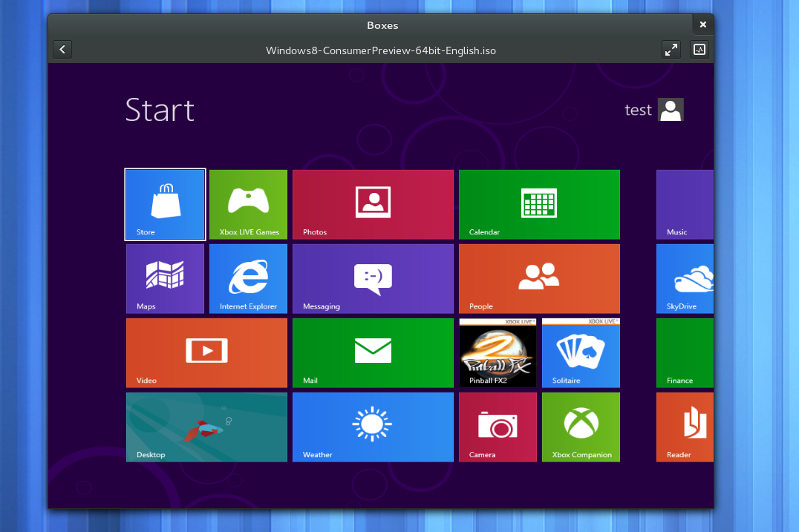Launch the Internet Explorer tile

coord(248,278)
